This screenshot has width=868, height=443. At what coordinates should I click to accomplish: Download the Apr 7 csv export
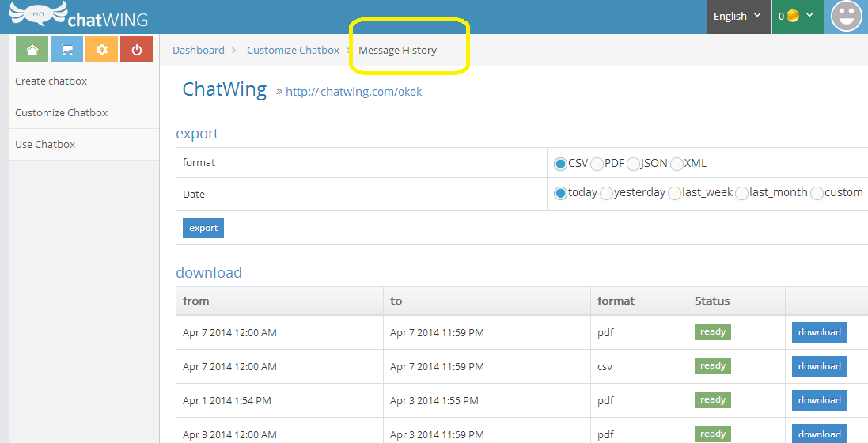pos(819,366)
